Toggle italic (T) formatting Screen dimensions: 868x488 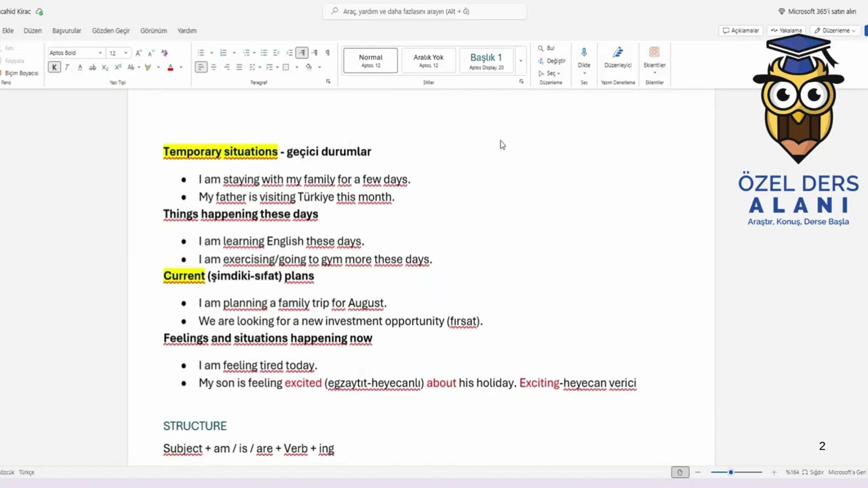66,67
